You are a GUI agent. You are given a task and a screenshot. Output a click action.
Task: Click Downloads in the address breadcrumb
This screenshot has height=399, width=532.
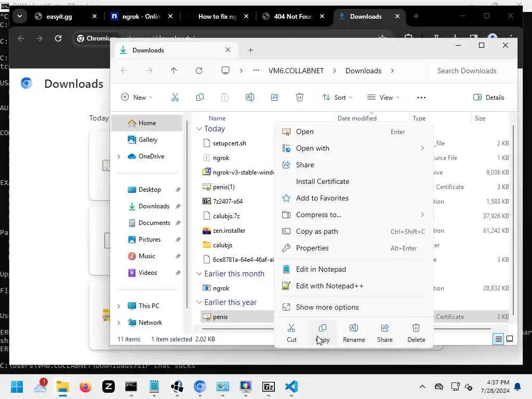tap(363, 71)
